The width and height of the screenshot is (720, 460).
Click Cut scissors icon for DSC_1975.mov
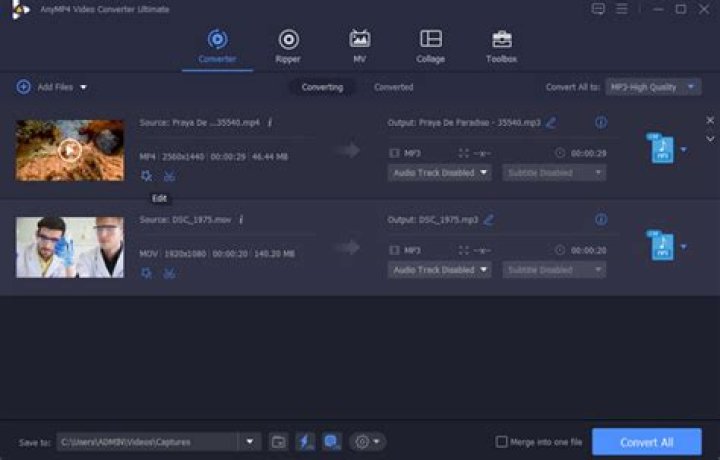tap(169, 273)
